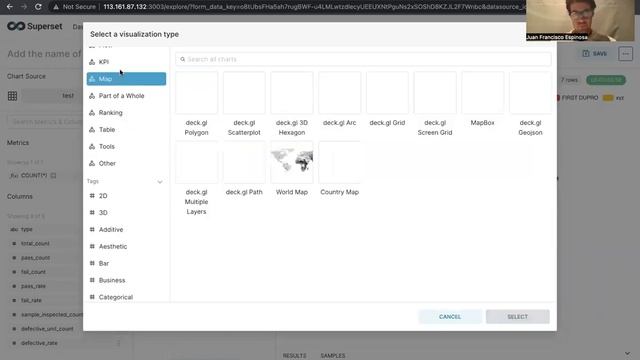This screenshot has width=640, height=360.
Task: Click the browser back arrow
Action: point(9,7)
